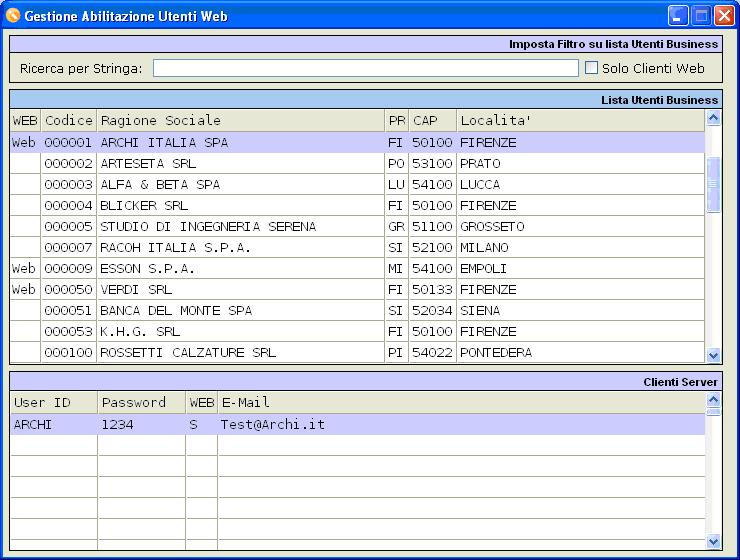Image resolution: width=740 pixels, height=560 pixels.
Task: Select the ROSSETTI CALZATURE SRL row
Action: click(x=357, y=352)
